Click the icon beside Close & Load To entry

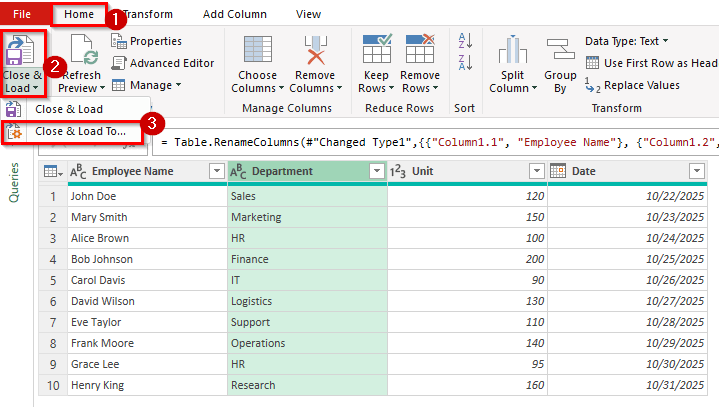point(14,132)
